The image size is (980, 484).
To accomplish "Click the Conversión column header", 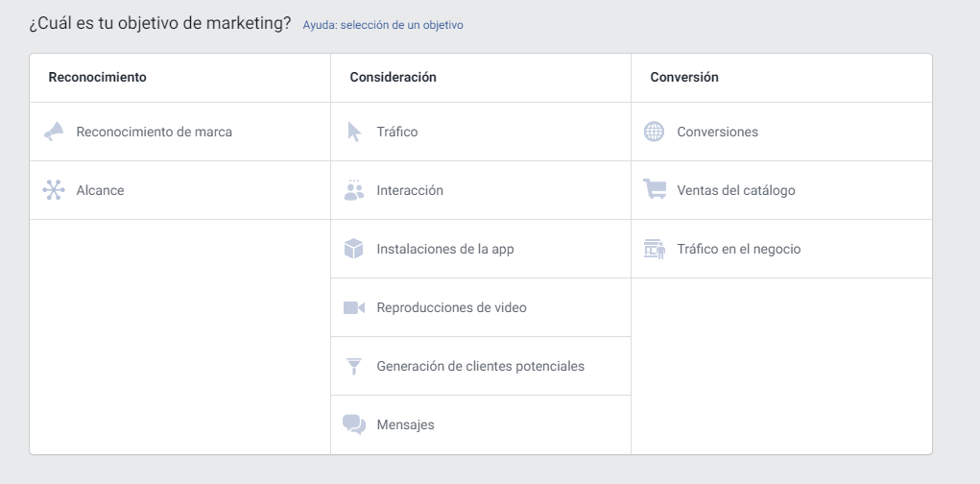I will [684, 77].
